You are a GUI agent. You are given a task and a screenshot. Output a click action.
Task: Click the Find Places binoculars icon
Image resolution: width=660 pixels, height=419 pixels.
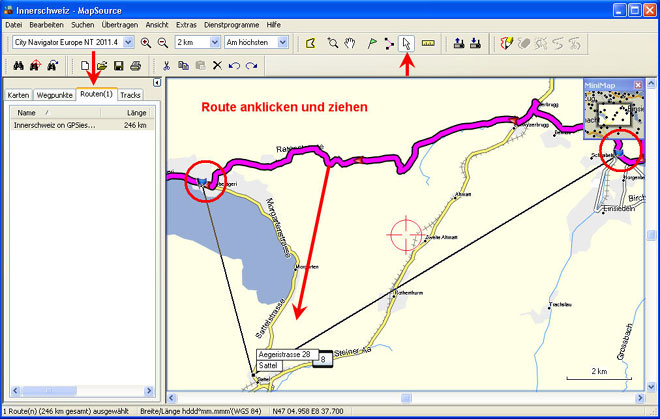tap(18, 66)
